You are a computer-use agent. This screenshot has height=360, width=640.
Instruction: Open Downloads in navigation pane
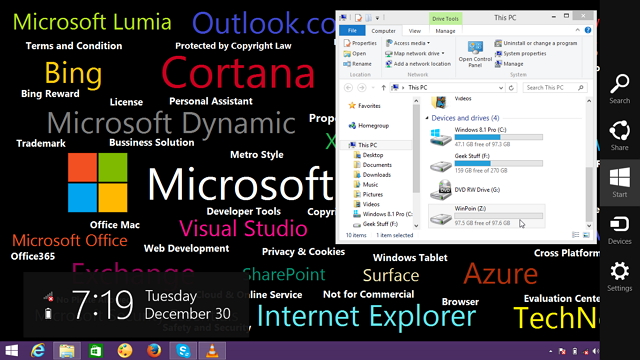[372, 175]
